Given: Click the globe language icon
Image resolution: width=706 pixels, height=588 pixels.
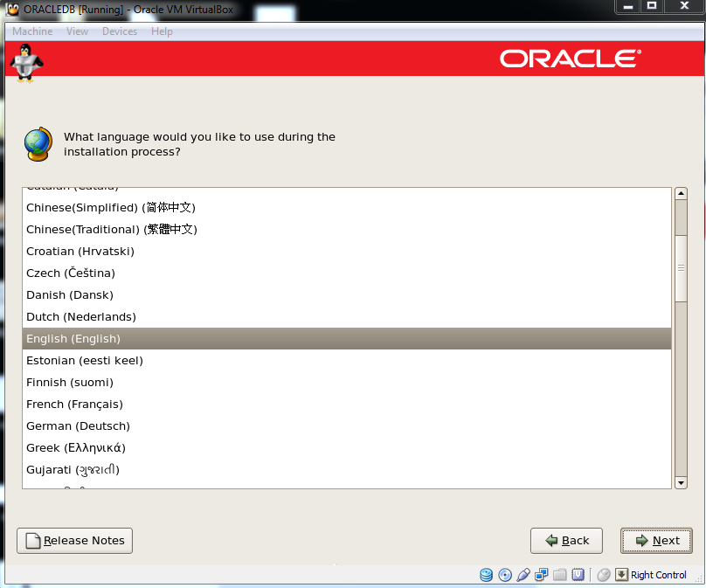Looking at the screenshot, I should pos(38,144).
